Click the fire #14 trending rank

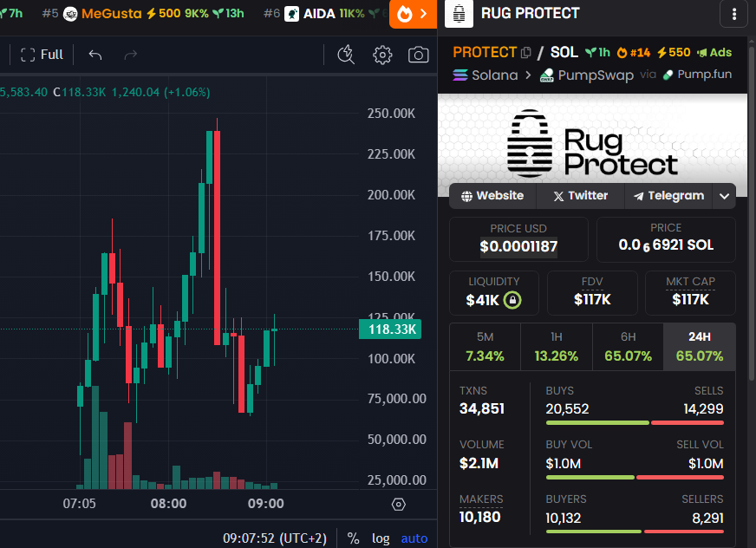[634, 53]
